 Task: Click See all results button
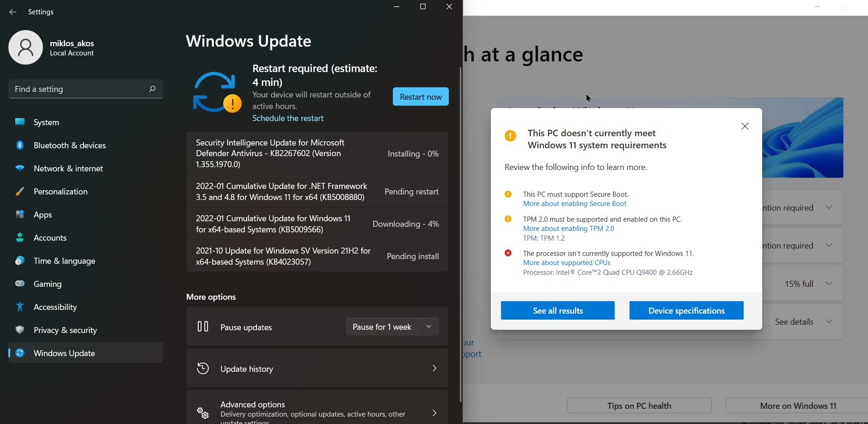pos(558,310)
